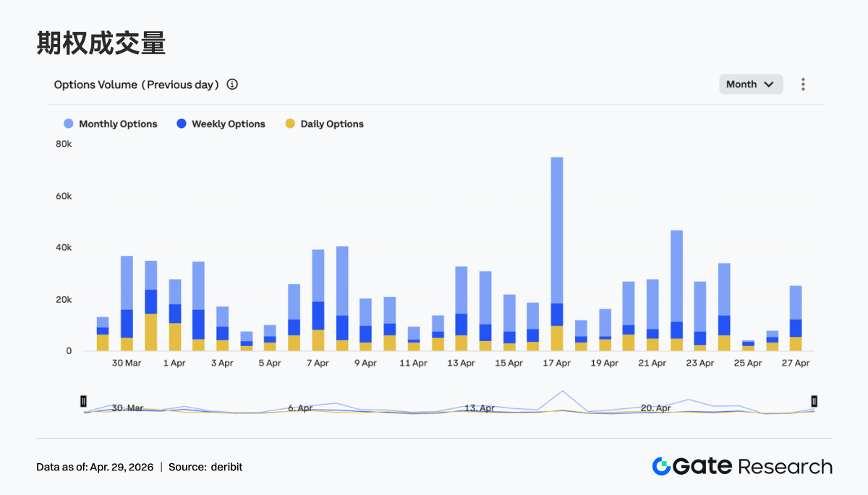Click the Options Volume (Previous day) title
The image size is (868, 495).
[136, 85]
